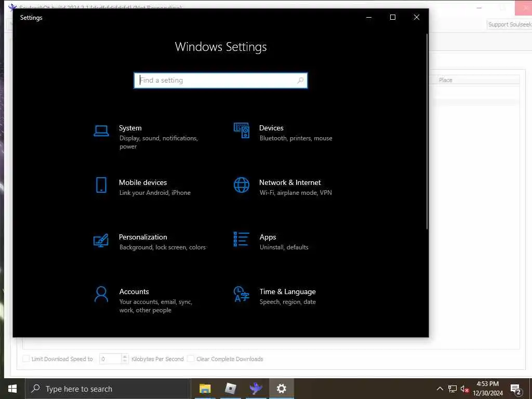Switch to Soulseek bird taskbar icon
Screen dimensions: 532x399
256,389
